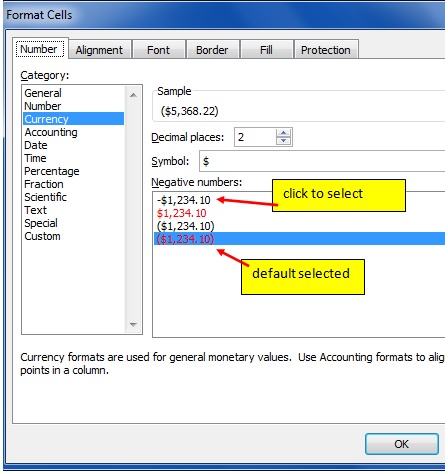Decrease decimal places with down arrow
The height and width of the screenshot is (471, 445).
pos(283,141)
